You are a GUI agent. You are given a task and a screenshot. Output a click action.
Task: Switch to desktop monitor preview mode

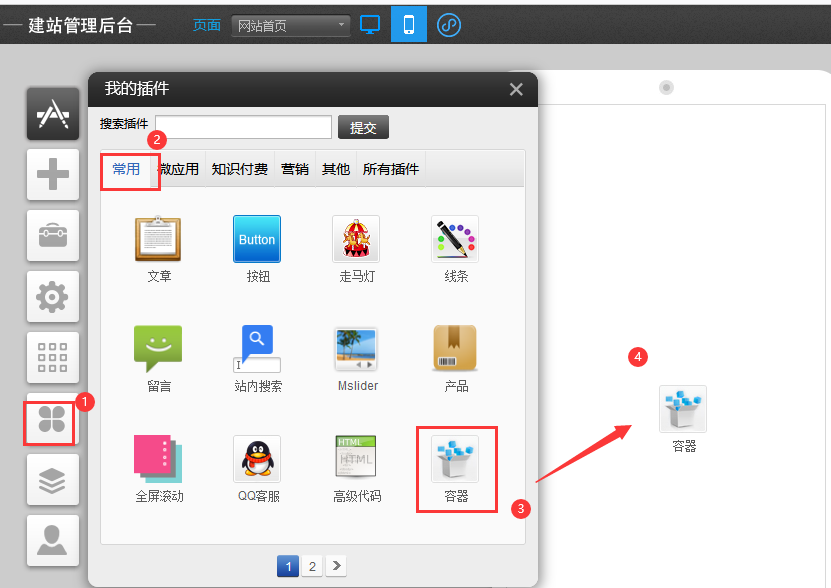370,24
